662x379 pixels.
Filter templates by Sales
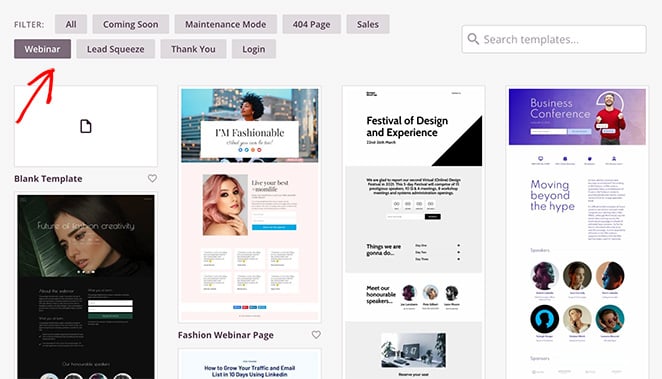368,24
